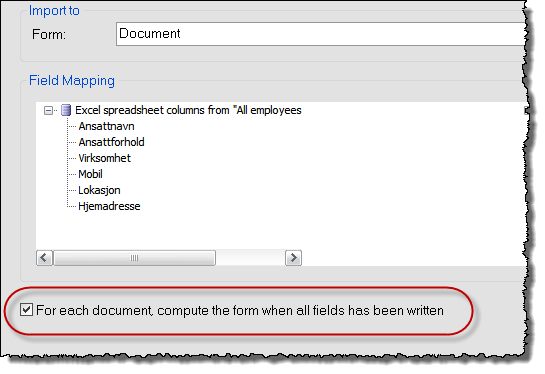Select the Hjemadresse tree entry
Image resolution: width=545 pixels, height=374 pixels.
[x=109, y=206]
